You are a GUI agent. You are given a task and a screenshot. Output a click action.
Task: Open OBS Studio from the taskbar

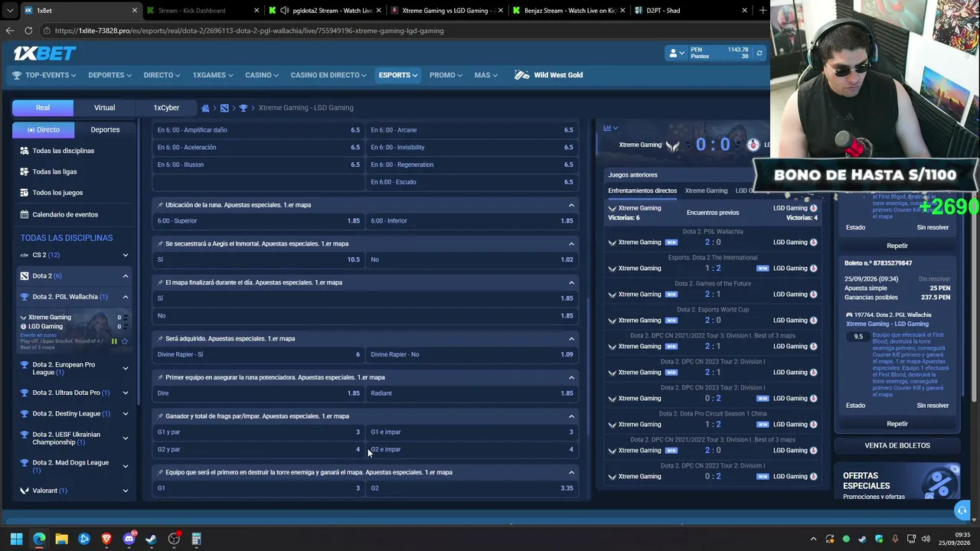pyautogui.click(x=174, y=539)
